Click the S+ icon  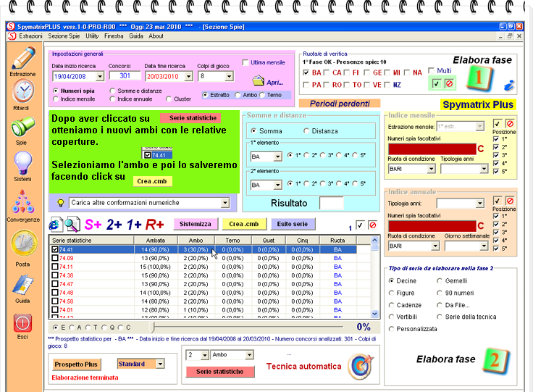click(93, 225)
